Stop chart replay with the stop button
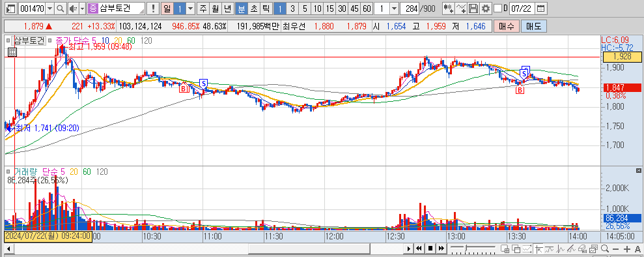 point(430,249)
